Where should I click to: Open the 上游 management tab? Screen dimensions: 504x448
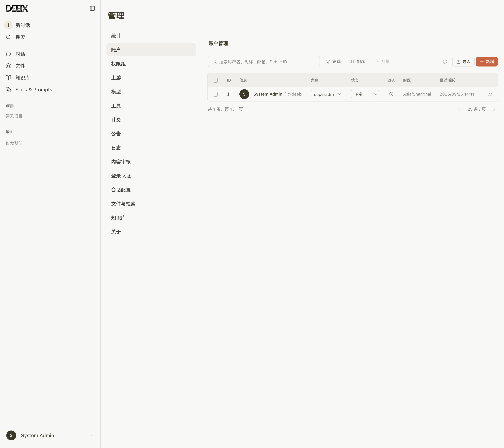pos(151,78)
